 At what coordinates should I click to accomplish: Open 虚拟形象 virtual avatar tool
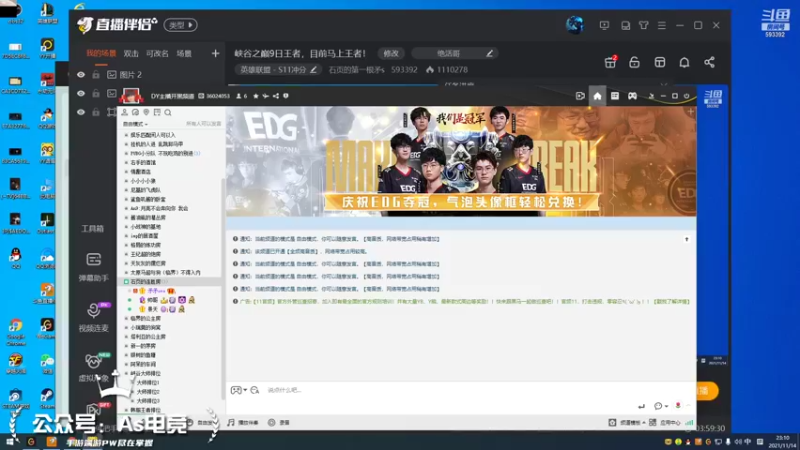click(x=93, y=367)
